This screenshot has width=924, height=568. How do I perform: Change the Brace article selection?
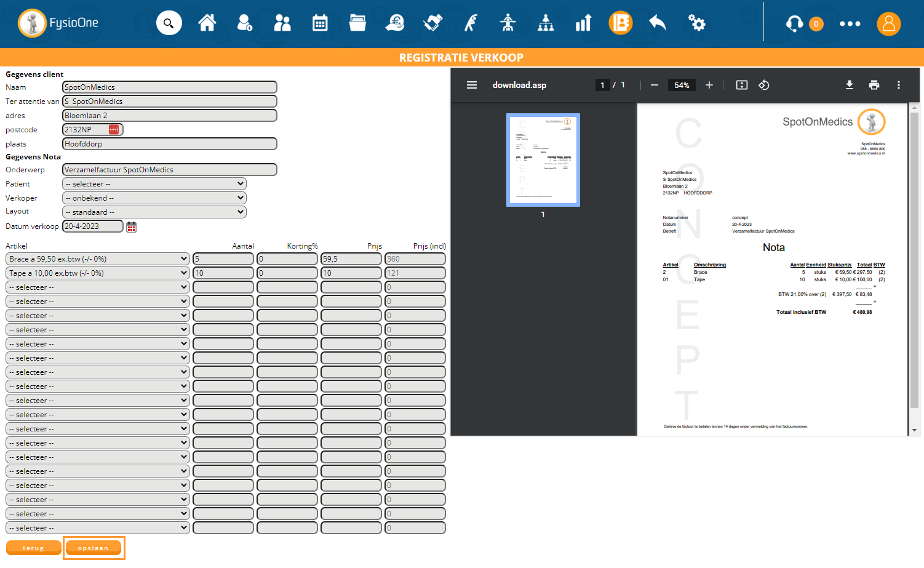(x=98, y=259)
